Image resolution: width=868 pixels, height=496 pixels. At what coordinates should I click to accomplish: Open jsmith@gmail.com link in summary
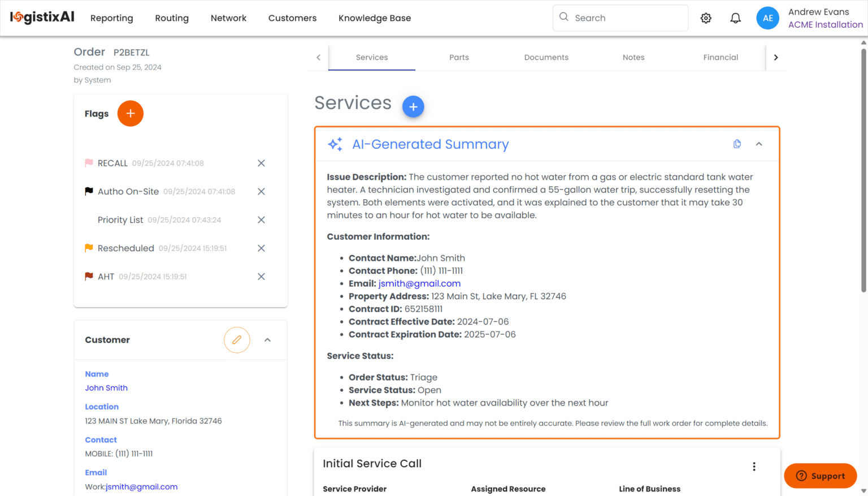point(419,283)
